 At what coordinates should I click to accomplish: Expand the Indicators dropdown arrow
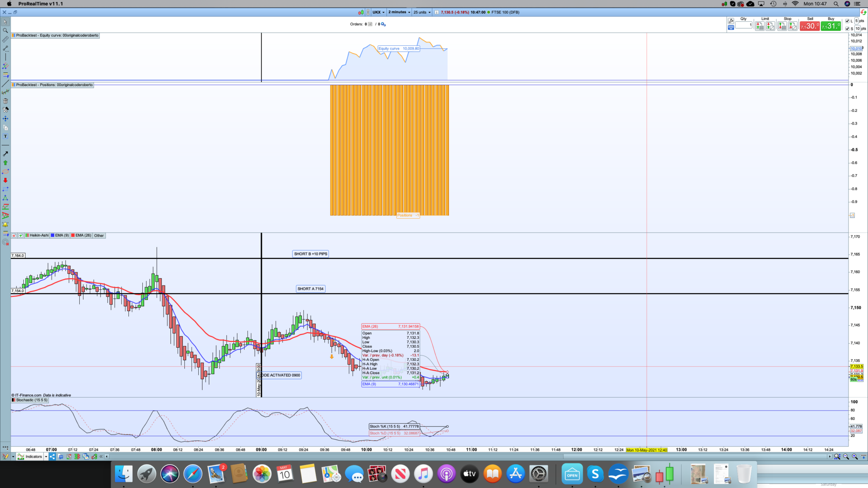46,457
